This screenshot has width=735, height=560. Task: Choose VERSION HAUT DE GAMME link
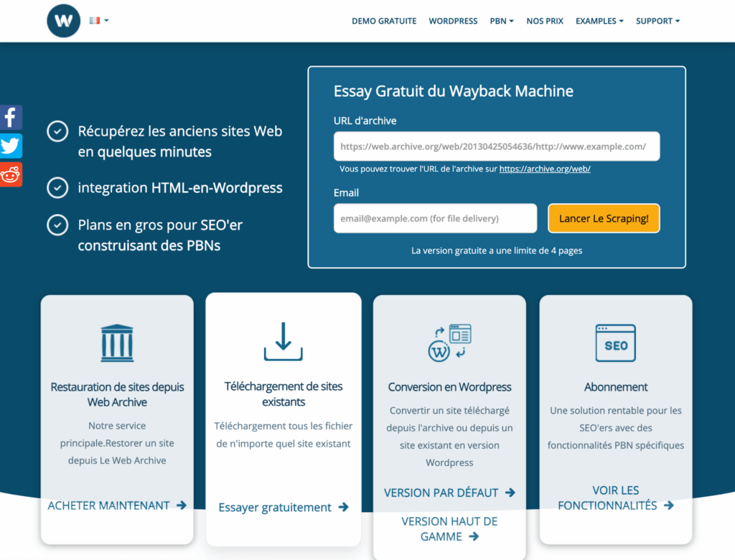tap(449, 528)
